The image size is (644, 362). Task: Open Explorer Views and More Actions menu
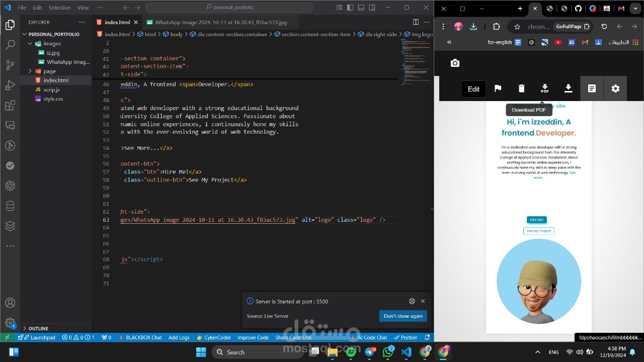click(82, 22)
